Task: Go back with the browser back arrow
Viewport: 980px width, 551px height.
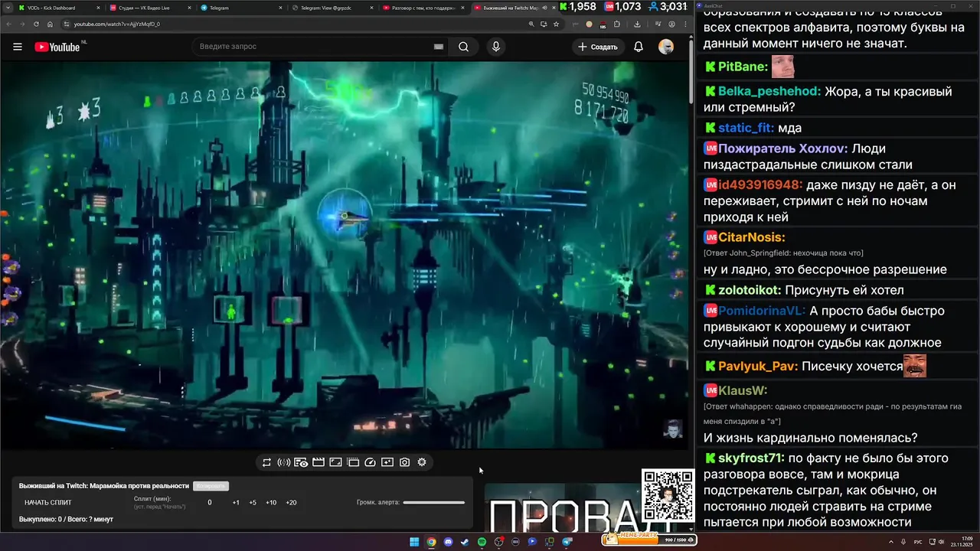Action: coord(8,24)
